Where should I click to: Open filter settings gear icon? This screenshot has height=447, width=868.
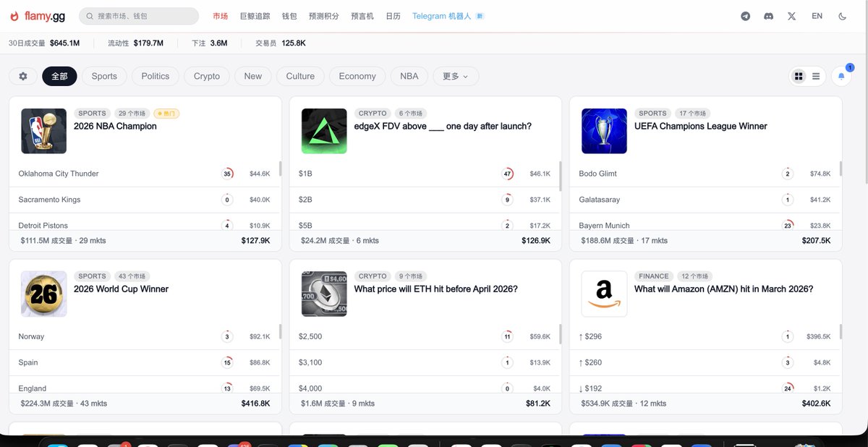[x=23, y=76]
